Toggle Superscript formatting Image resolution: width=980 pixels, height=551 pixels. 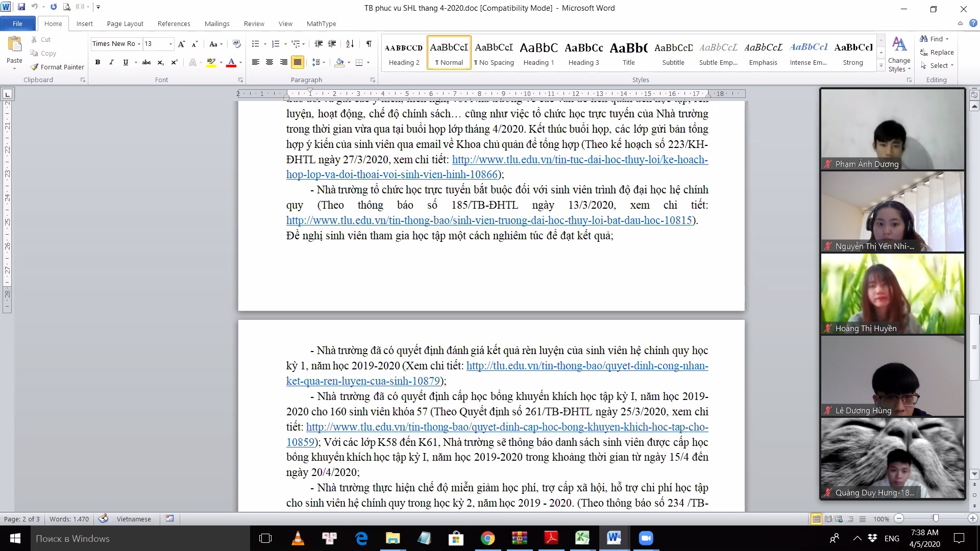pos(174,62)
